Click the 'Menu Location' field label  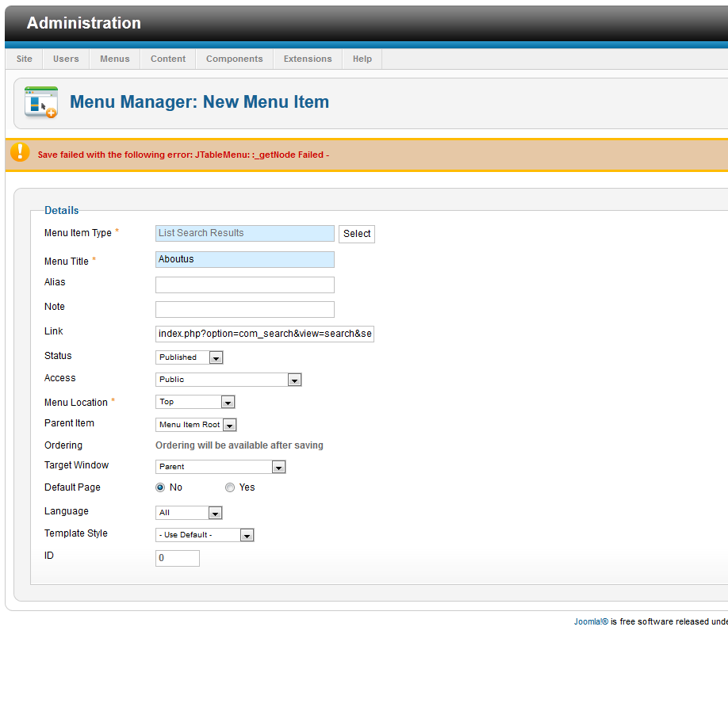(x=75, y=403)
